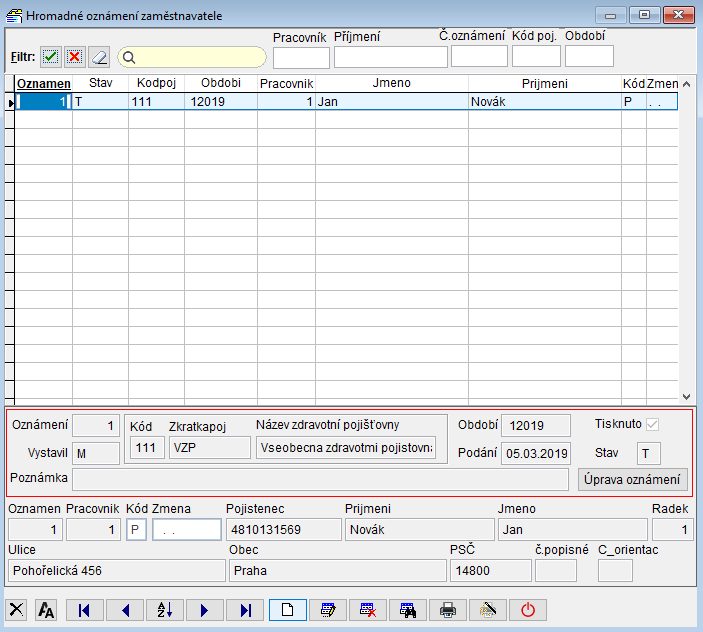This screenshot has width=703, height=632.
Task: Find a record with binoculars icon
Action: [408, 610]
